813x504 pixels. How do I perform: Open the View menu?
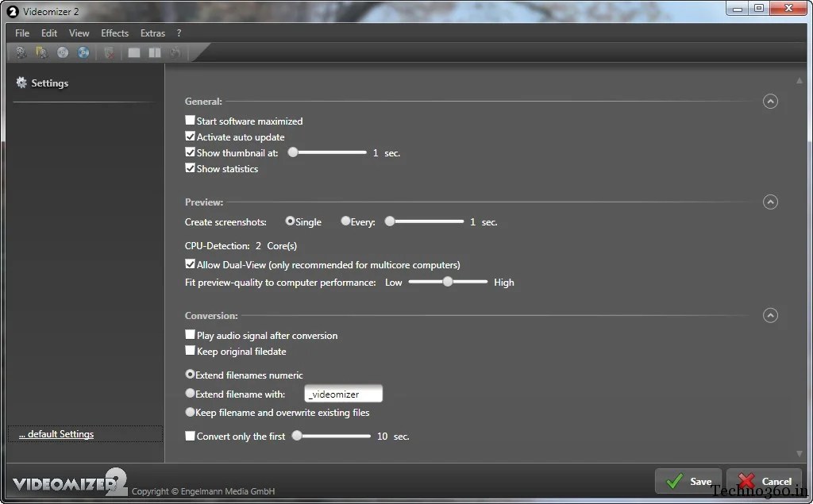pos(79,33)
